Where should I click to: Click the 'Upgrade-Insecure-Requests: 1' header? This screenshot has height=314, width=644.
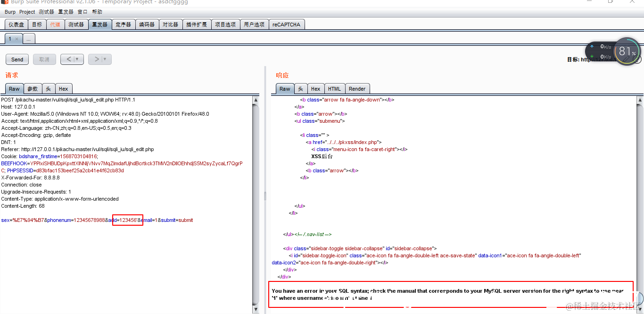pyautogui.click(x=36, y=192)
